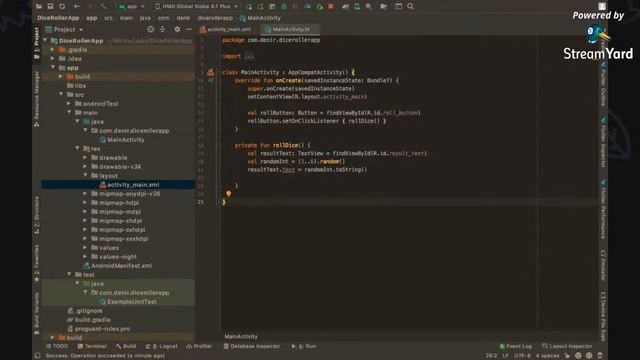This screenshot has width=640, height=360.
Task: Stop the running app with red square
Action: [331, 7]
